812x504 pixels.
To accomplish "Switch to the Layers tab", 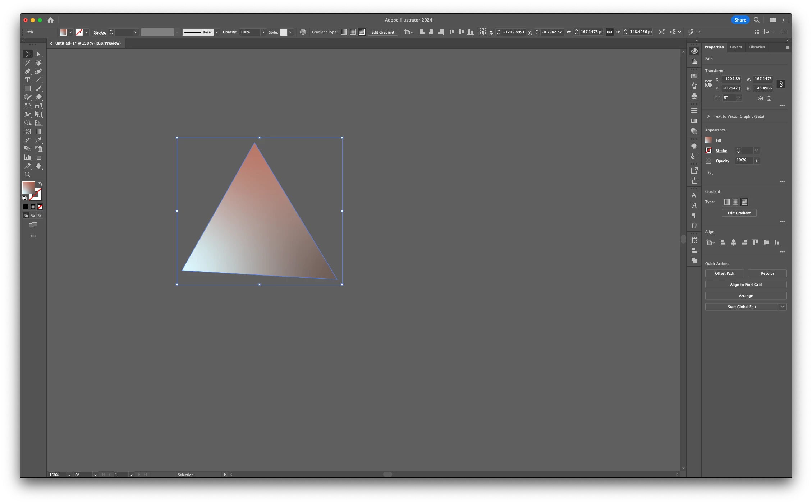I will click(735, 47).
